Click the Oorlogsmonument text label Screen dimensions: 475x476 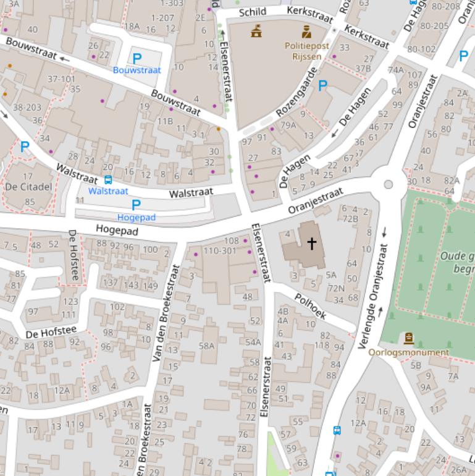pos(408,352)
